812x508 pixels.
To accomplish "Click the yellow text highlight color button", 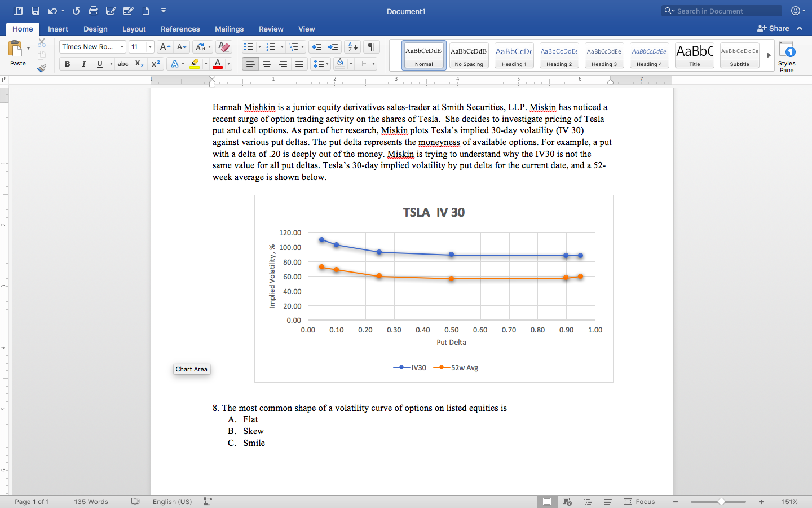I will coord(195,64).
